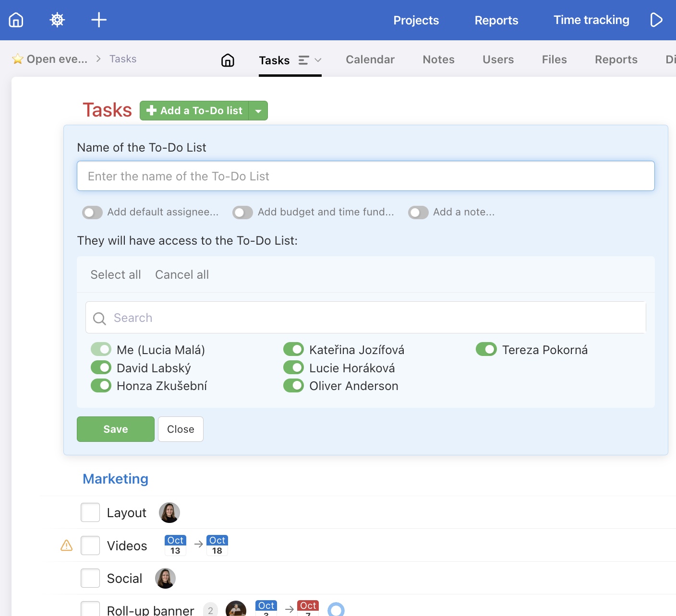Disable access for Tereza Pokorná

(x=486, y=349)
